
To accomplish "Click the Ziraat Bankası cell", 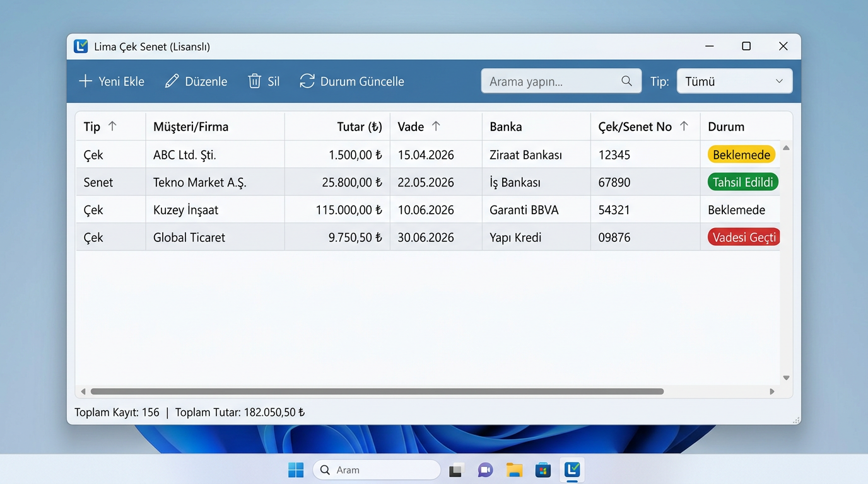I will pyautogui.click(x=536, y=154).
